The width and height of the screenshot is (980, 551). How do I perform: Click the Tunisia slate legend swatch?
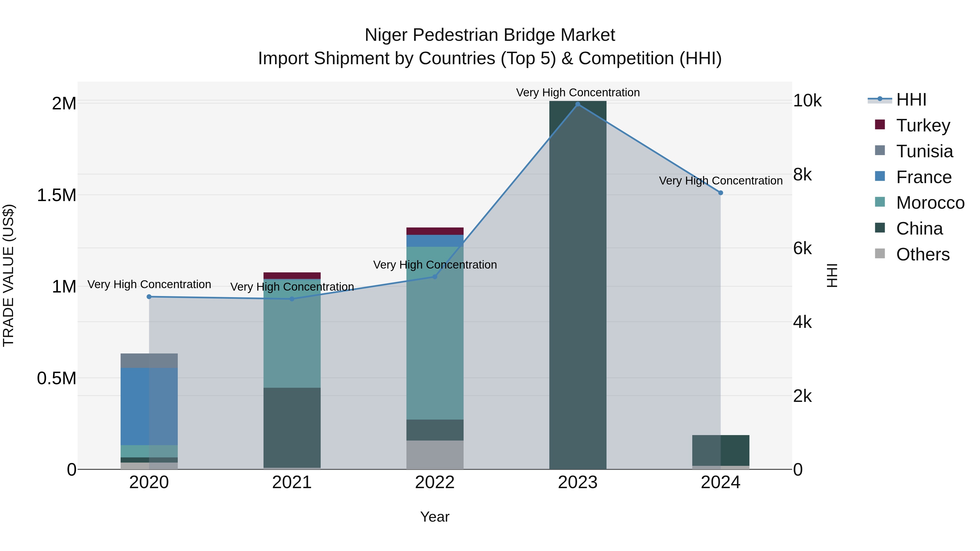point(880,150)
